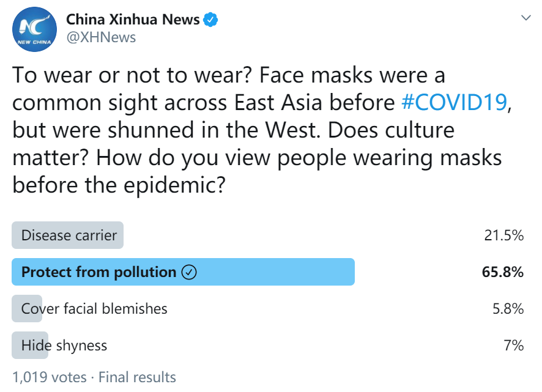Click the @XHNews handle
Image resolution: width=542 pixels, height=392 pixels.
click(x=101, y=38)
